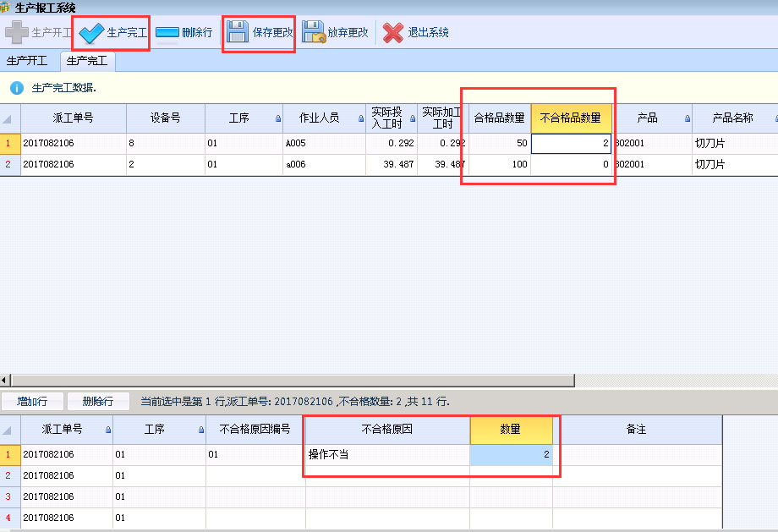Click the 不合格品数量 column header
Viewport: 778px width, 532px height.
click(571, 118)
